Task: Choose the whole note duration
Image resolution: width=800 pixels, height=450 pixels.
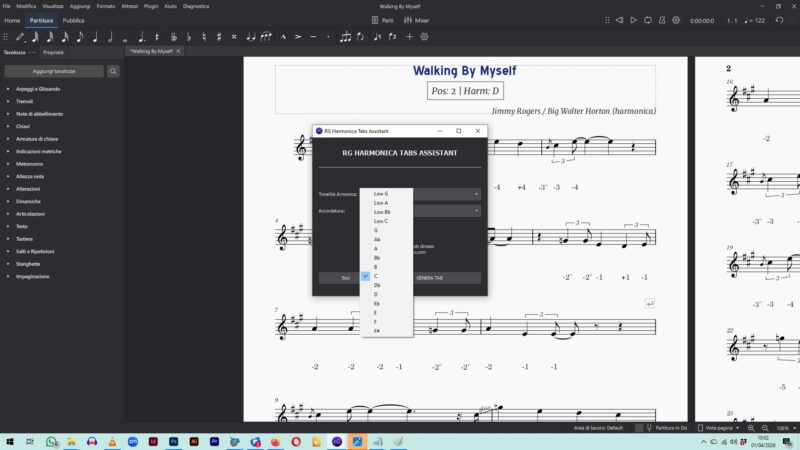Action: 125,38
